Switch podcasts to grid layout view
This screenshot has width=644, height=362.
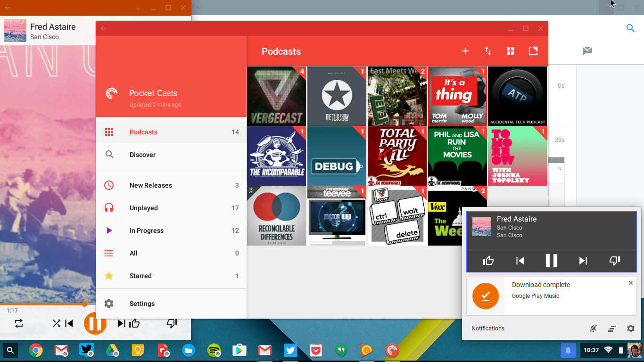coord(511,51)
